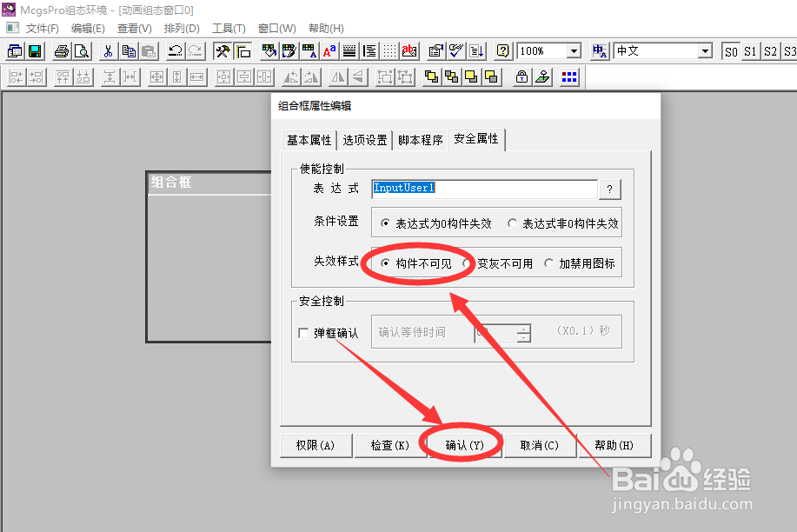Click the S2 state button
Screen dimensions: 797x532
coord(770,51)
